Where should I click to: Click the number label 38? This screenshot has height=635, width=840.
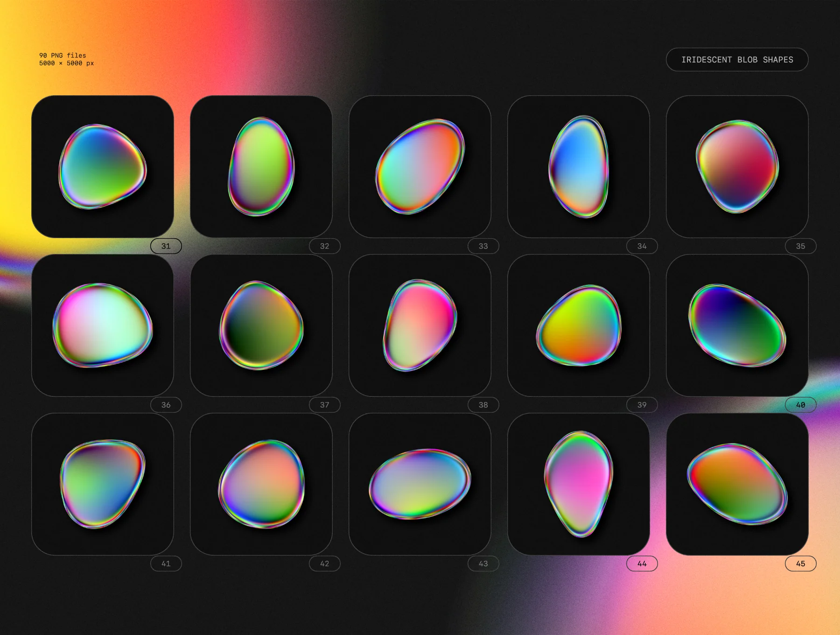click(483, 405)
